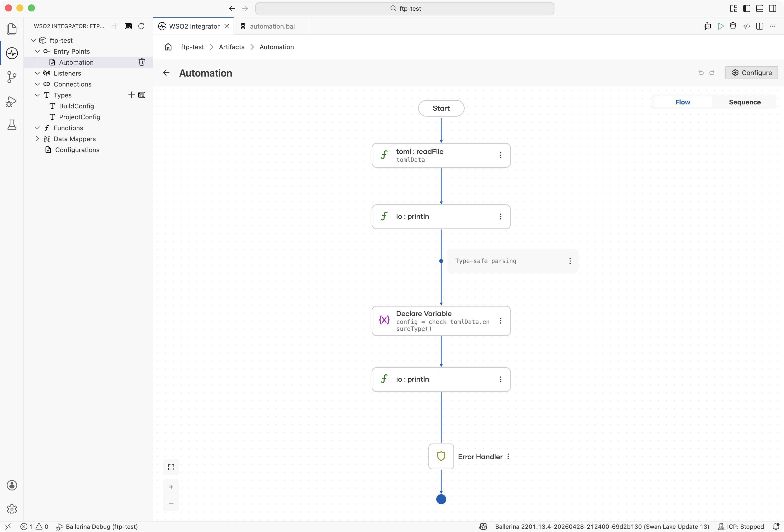Zoom in the diagram with plus button

171,487
